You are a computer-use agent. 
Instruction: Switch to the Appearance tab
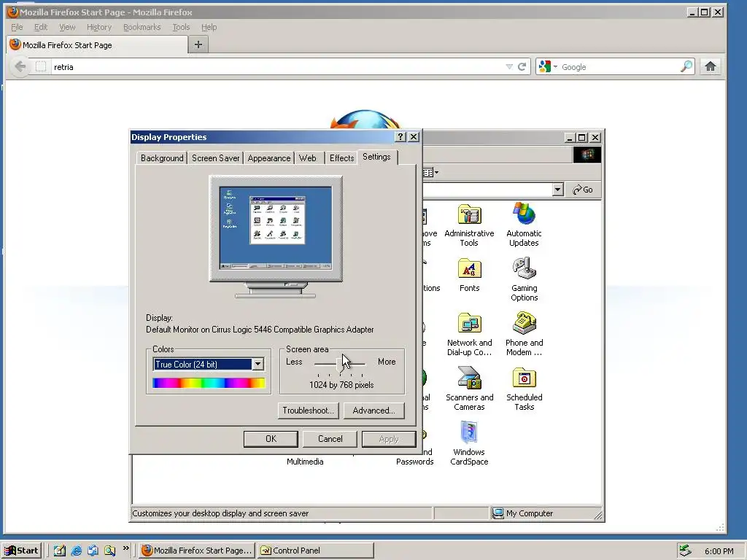[x=268, y=158]
